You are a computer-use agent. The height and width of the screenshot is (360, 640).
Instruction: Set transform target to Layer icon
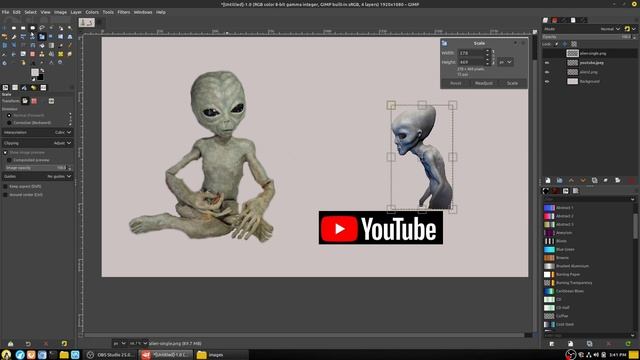[x=25, y=101]
